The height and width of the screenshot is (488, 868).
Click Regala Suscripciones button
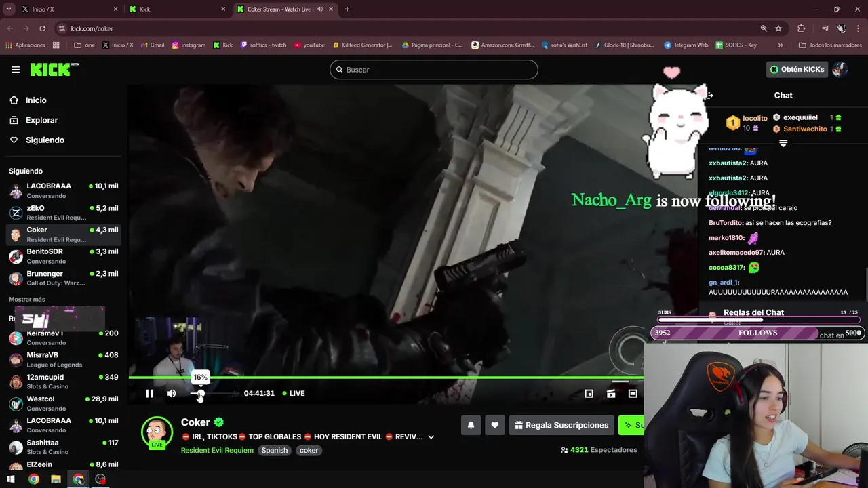561,425
